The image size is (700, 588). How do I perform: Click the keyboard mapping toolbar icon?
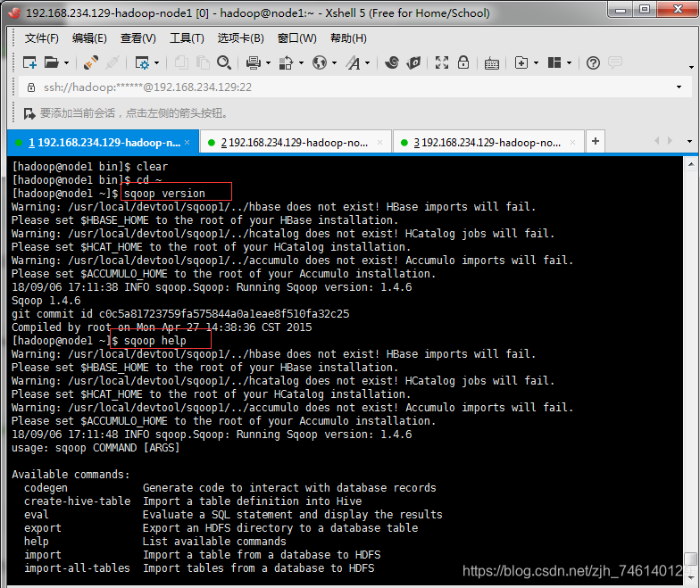click(491, 63)
